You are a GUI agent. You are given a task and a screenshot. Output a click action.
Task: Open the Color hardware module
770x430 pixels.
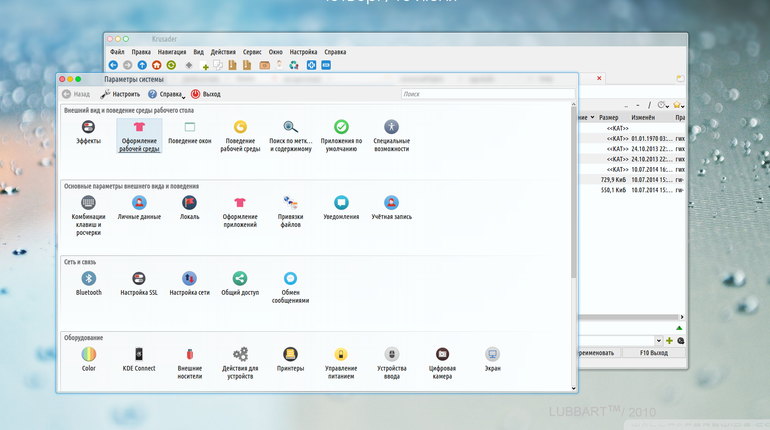[x=88, y=359]
